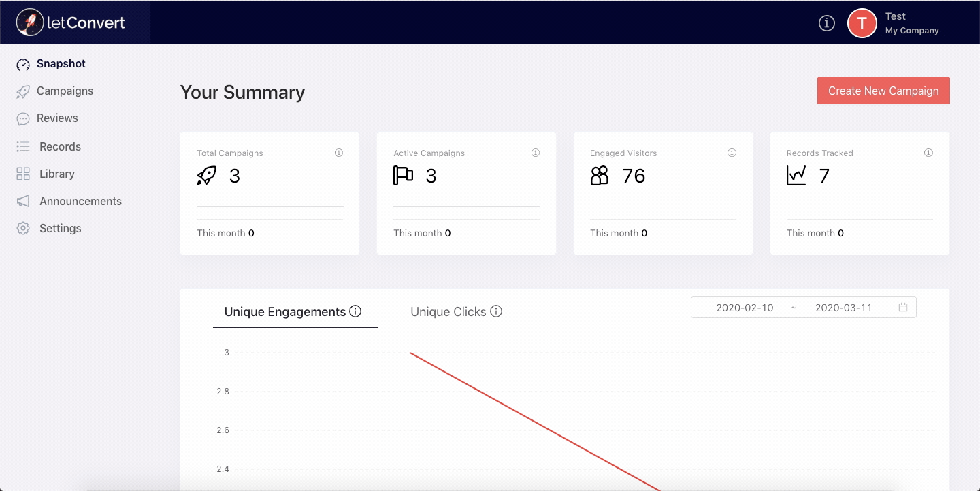Open the header info circle icon

coord(826,23)
